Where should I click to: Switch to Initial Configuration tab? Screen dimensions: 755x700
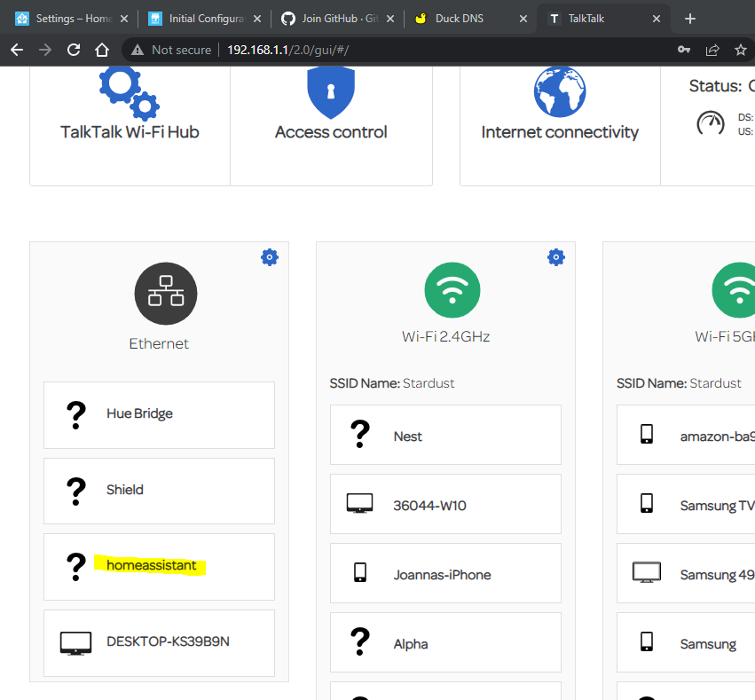pyautogui.click(x=205, y=19)
